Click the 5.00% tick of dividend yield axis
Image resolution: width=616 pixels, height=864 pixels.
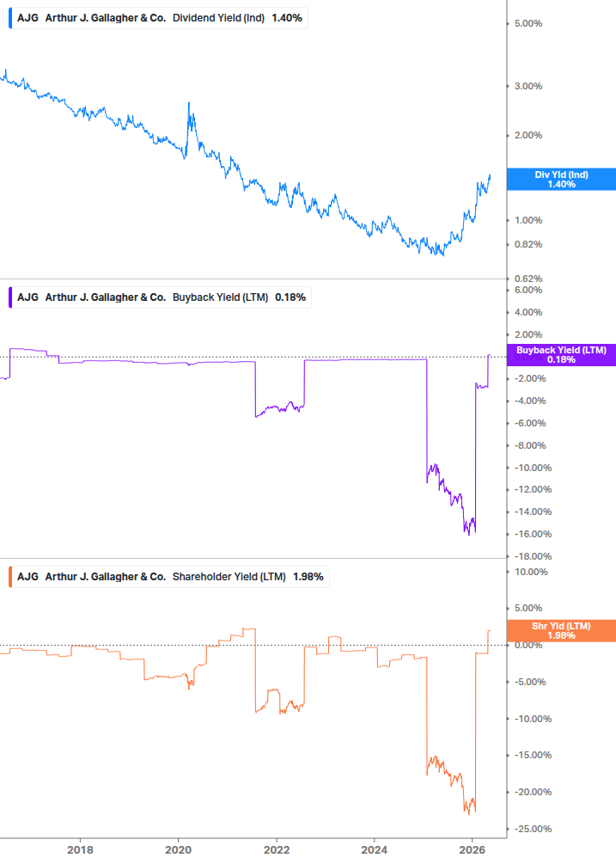528,24
